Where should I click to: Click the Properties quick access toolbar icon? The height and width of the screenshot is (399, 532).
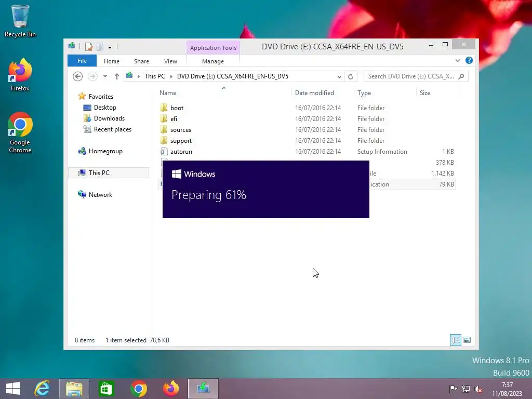(88, 47)
